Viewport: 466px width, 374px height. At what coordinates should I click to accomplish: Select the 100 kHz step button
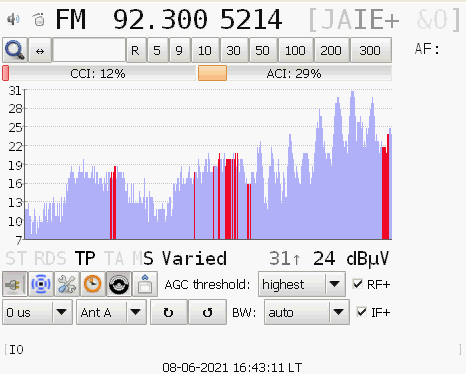pyautogui.click(x=296, y=50)
